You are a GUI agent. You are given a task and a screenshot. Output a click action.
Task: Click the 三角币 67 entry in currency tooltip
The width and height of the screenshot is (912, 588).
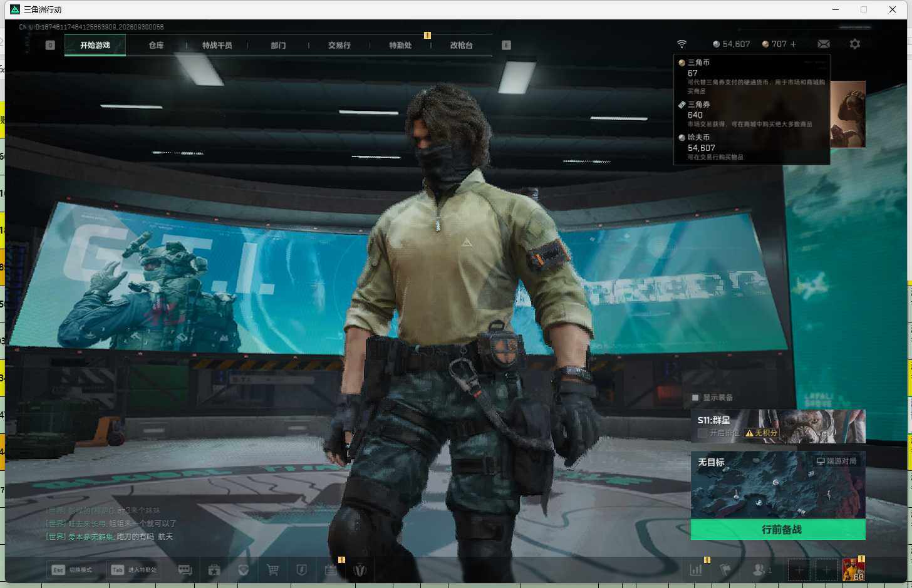[x=752, y=76]
